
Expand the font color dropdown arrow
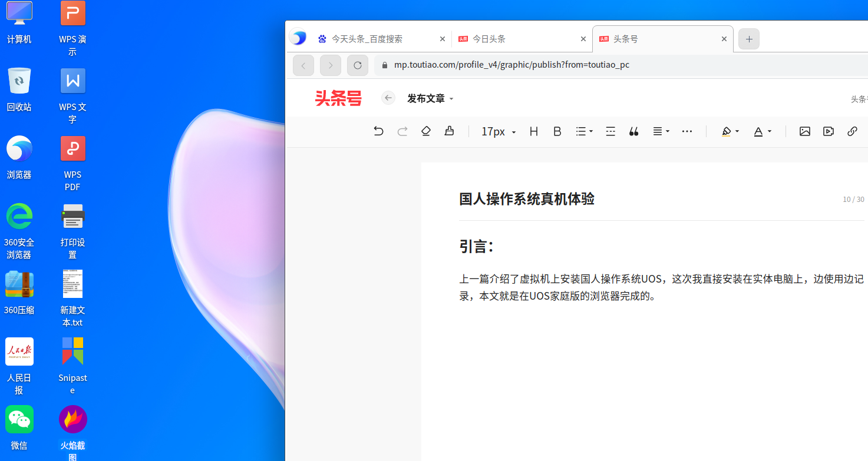770,132
